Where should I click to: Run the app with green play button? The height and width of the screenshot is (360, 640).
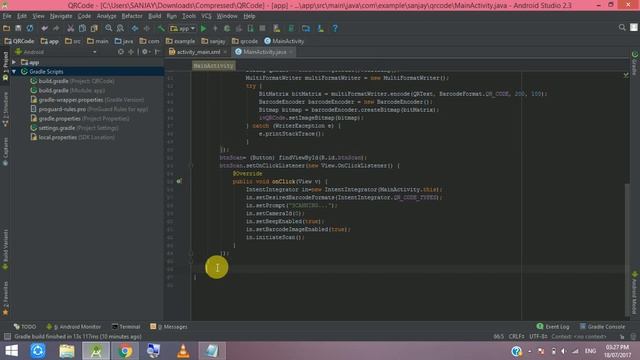pos(203,28)
